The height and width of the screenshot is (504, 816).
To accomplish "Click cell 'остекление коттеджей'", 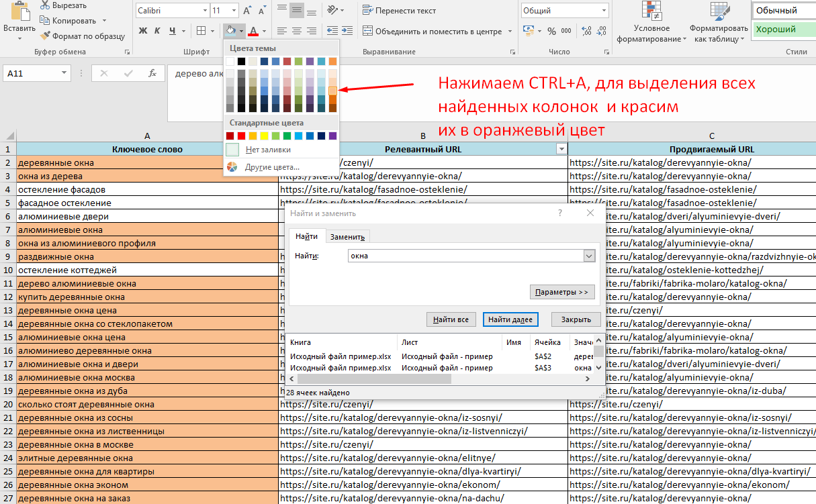I will pyautogui.click(x=148, y=270).
